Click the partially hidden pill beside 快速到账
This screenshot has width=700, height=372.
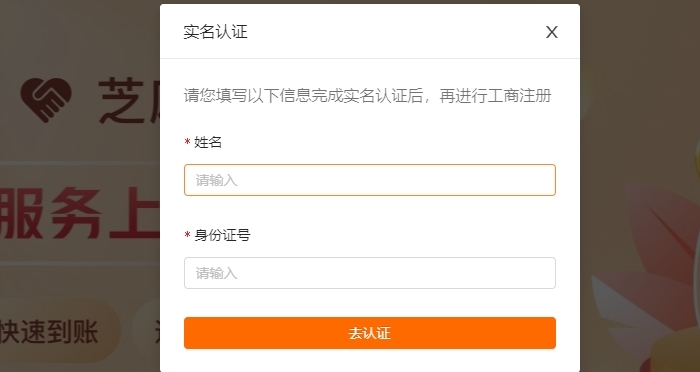[x=146, y=331]
